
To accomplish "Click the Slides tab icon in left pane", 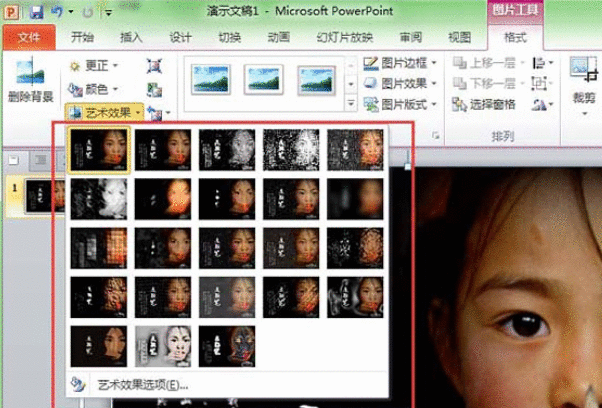I will (14, 160).
